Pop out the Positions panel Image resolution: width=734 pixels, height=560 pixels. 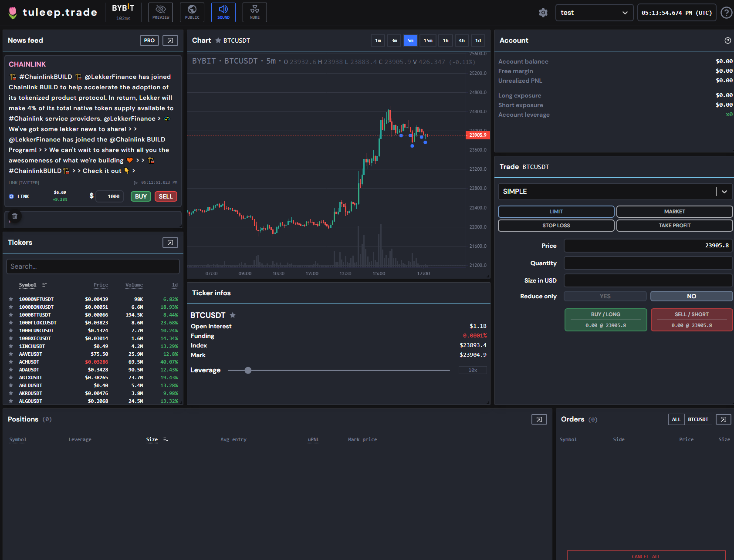click(539, 419)
